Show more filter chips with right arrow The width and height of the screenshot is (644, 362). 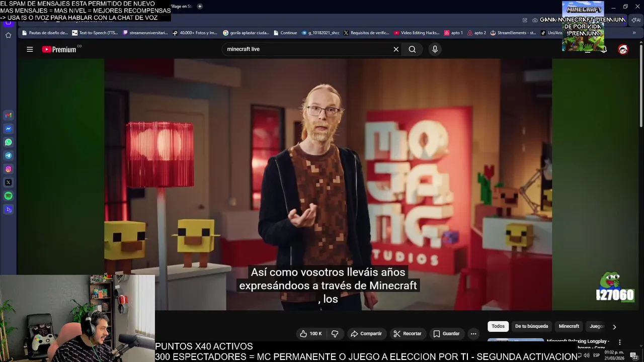[x=614, y=327]
